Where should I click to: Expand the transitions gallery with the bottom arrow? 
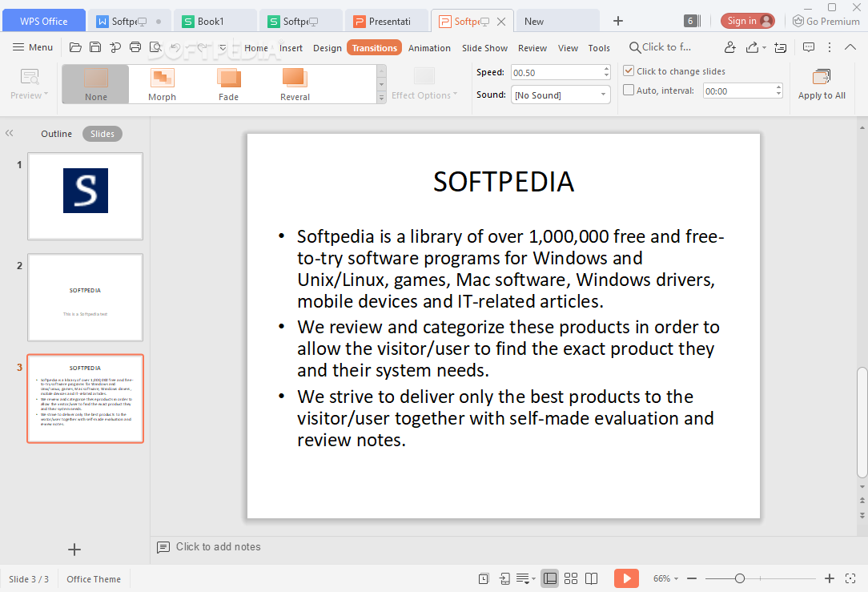click(x=381, y=98)
